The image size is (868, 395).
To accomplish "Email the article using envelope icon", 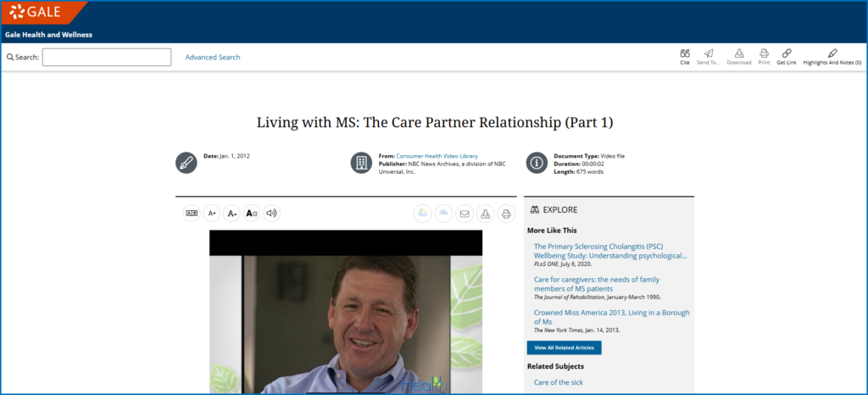I will (465, 214).
